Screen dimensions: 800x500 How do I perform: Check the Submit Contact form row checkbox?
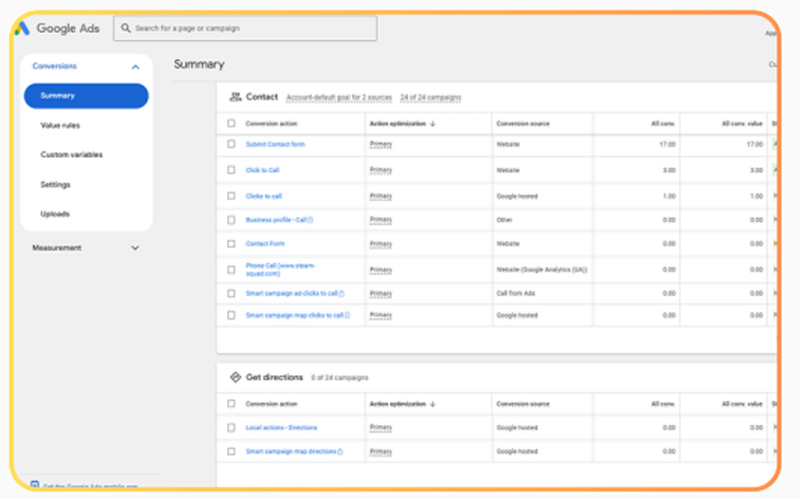[x=231, y=144]
